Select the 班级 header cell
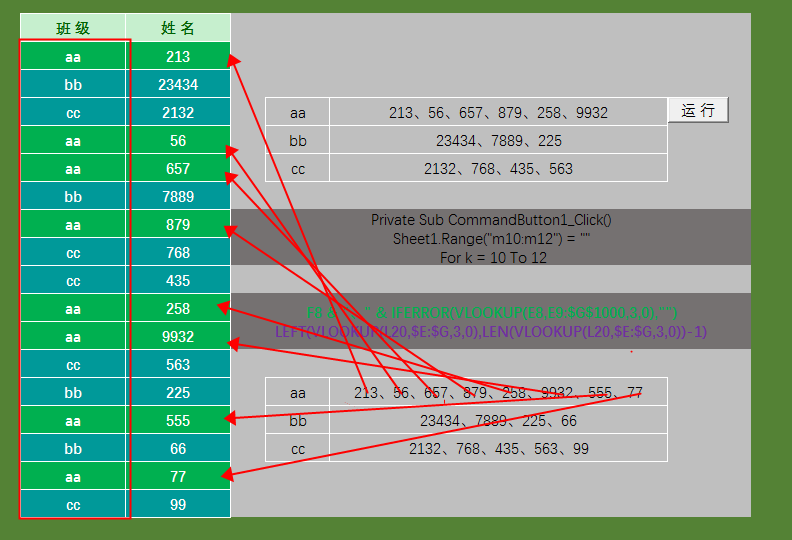This screenshot has height=540, width=792. tap(73, 28)
